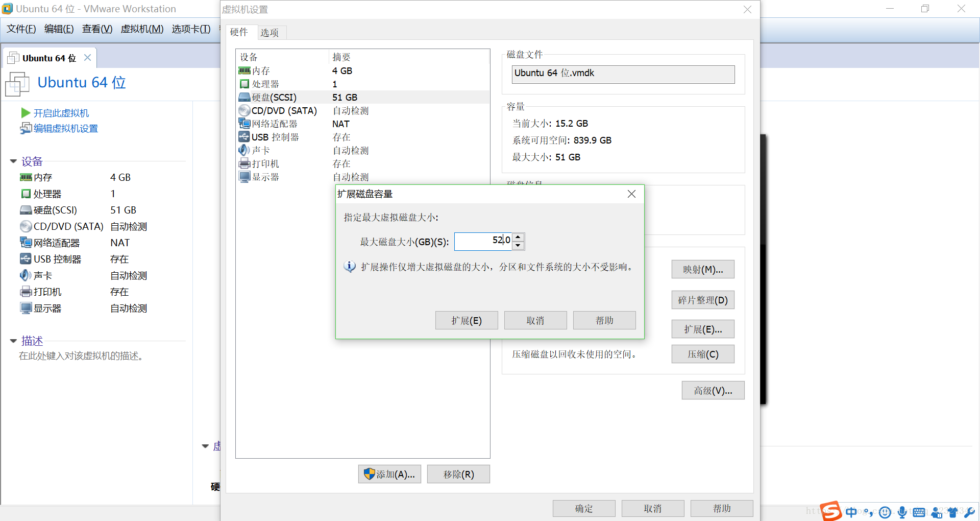This screenshot has height=521, width=980.
Task: Decrease max disk size with down arrow
Action: click(x=518, y=246)
